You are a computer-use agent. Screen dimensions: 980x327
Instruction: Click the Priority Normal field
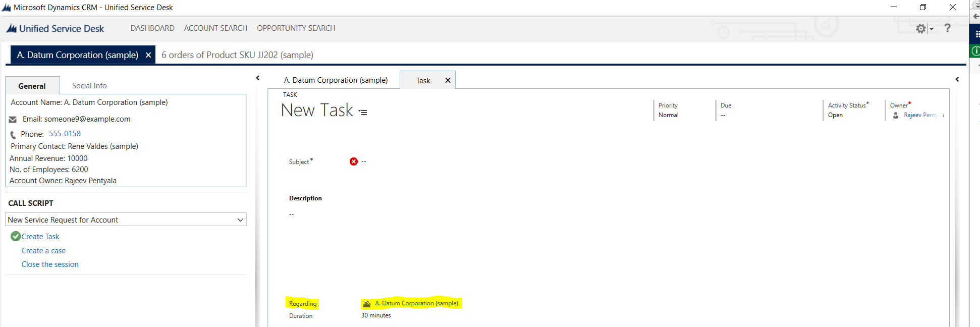[669, 115]
